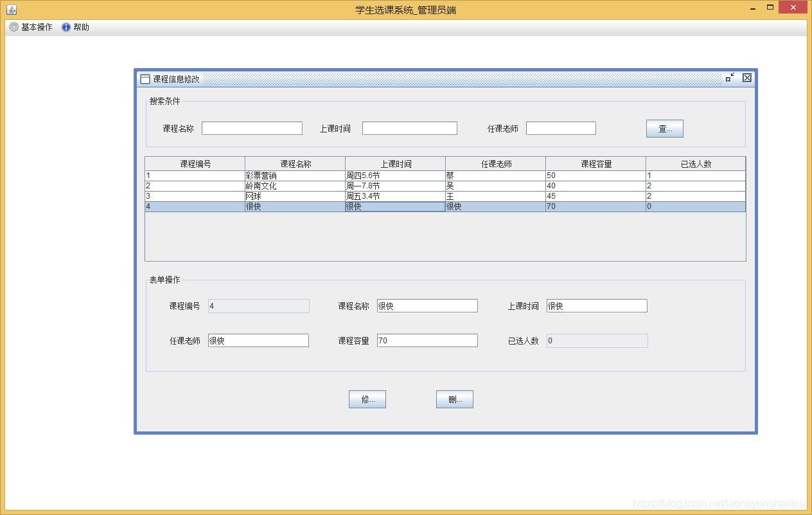Click the disabled 已选人数 field showing 0
The image size is (812, 515).
click(597, 341)
